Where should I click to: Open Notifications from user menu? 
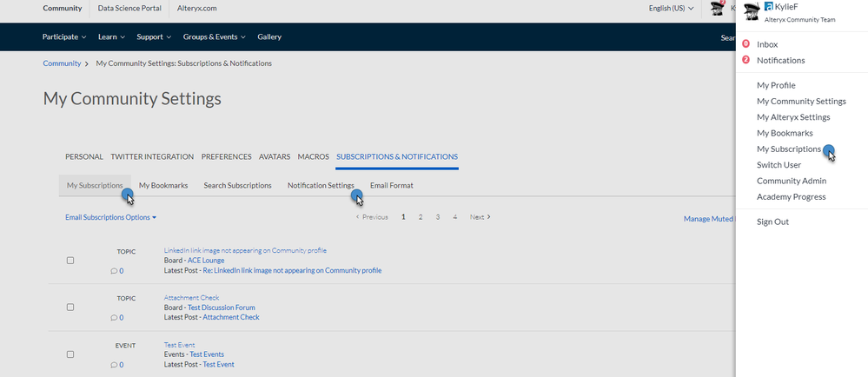[x=780, y=60]
